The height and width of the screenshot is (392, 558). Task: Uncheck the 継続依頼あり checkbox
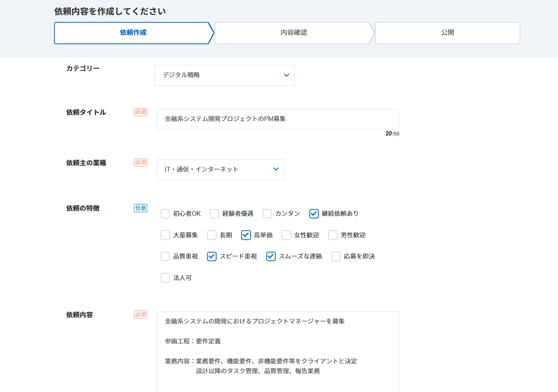(x=314, y=214)
